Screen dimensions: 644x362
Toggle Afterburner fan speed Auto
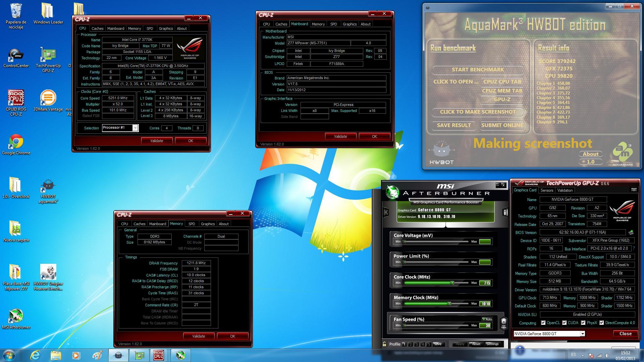[487, 319]
